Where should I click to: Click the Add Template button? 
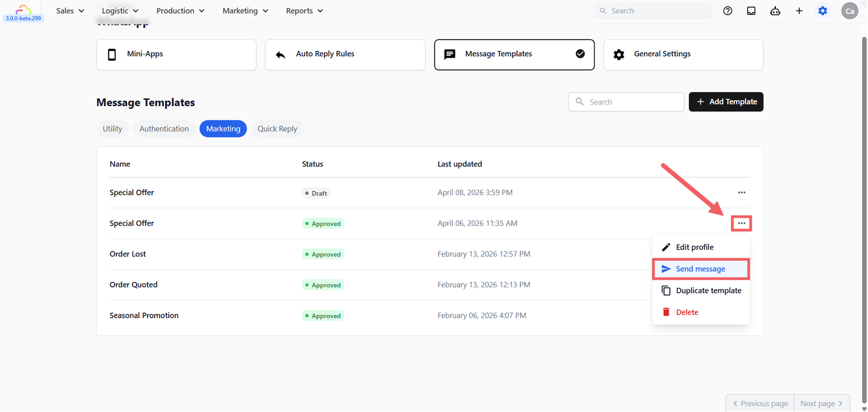click(726, 102)
